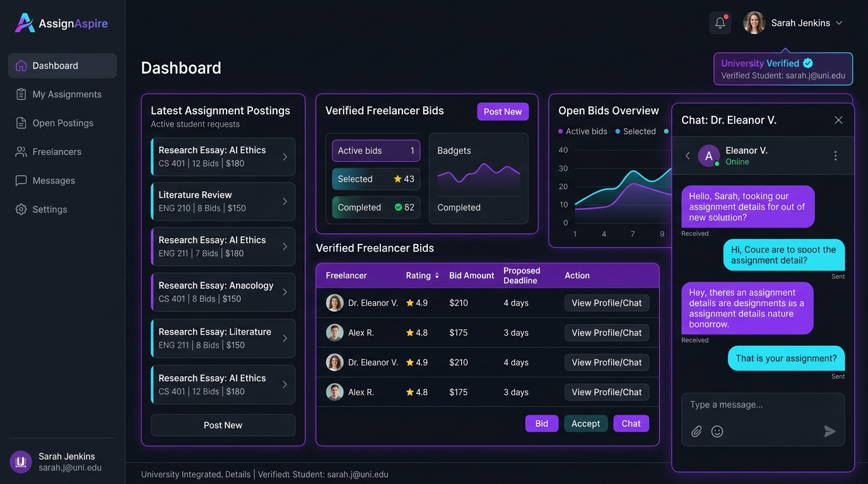
Task: Open the emoji picker in chat
Action: coord(717,431)
